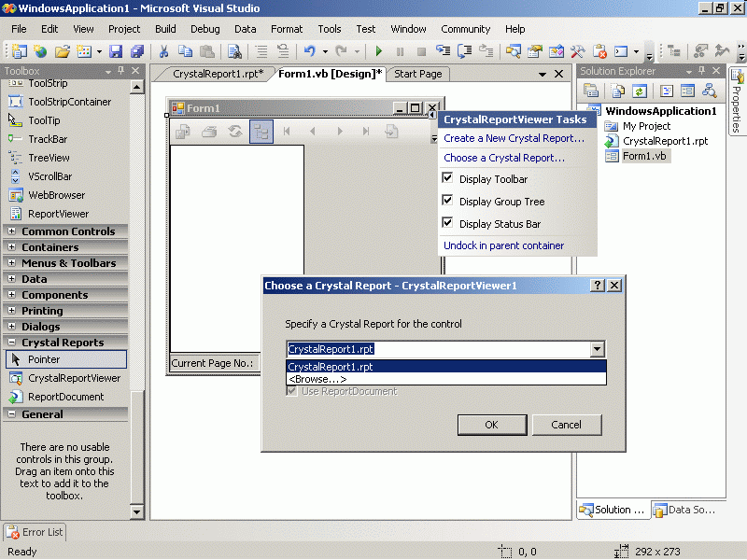Toggle the Display Group Tree checkbox
Viewport: 747px width, 560px height.
click(x=447, y=201)
